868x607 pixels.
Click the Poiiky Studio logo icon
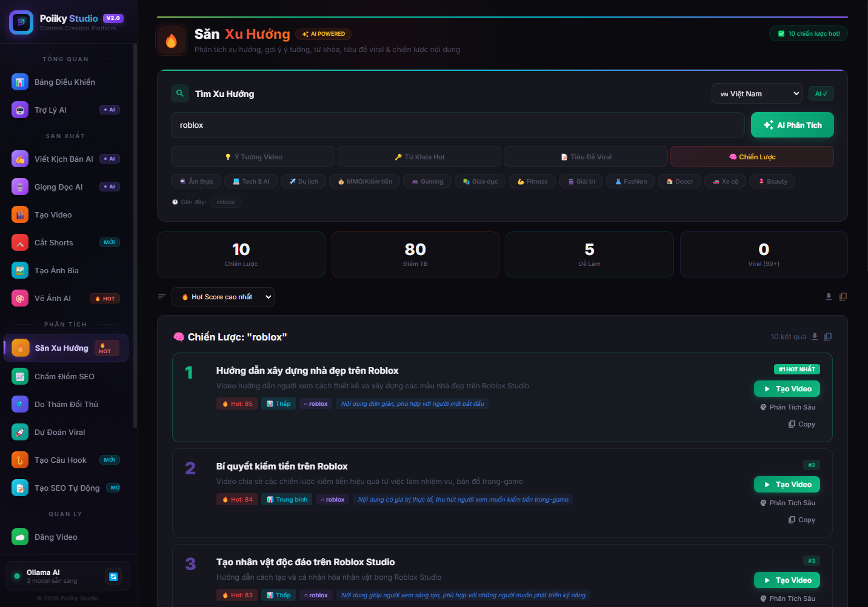point(21,22)
